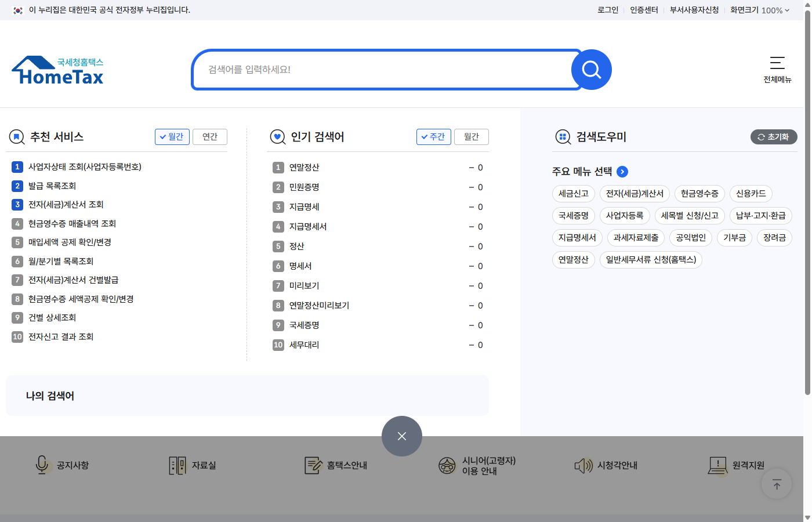
Task: Expand 주요 메뉴 선택 with the arrow
Action: pyautogui.click(x=622, y=172)
